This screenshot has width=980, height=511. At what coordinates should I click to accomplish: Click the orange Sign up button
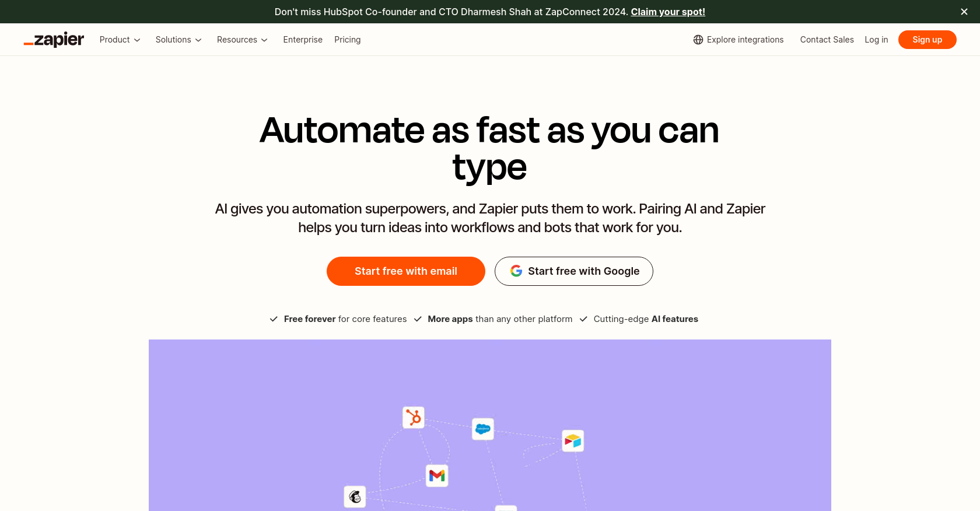pyautogui.click(x=928, y=40)
